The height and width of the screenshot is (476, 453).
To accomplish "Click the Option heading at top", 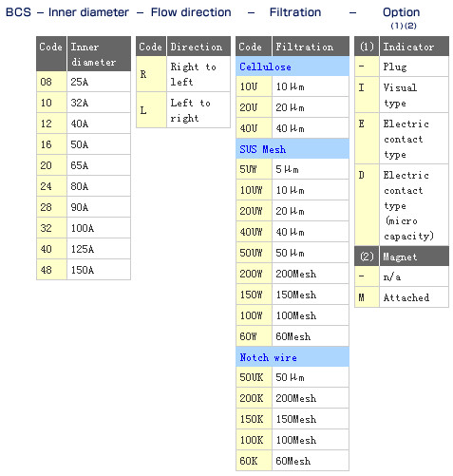I will point(401,12).
